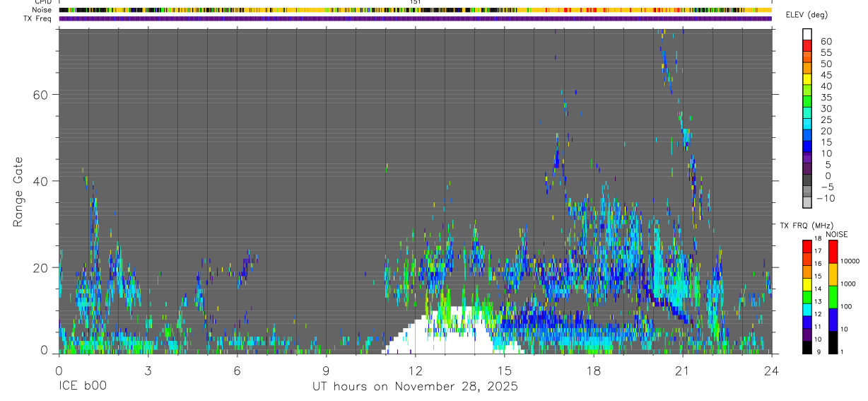Click the "NOISE" legend title

[x=837, y=235]
